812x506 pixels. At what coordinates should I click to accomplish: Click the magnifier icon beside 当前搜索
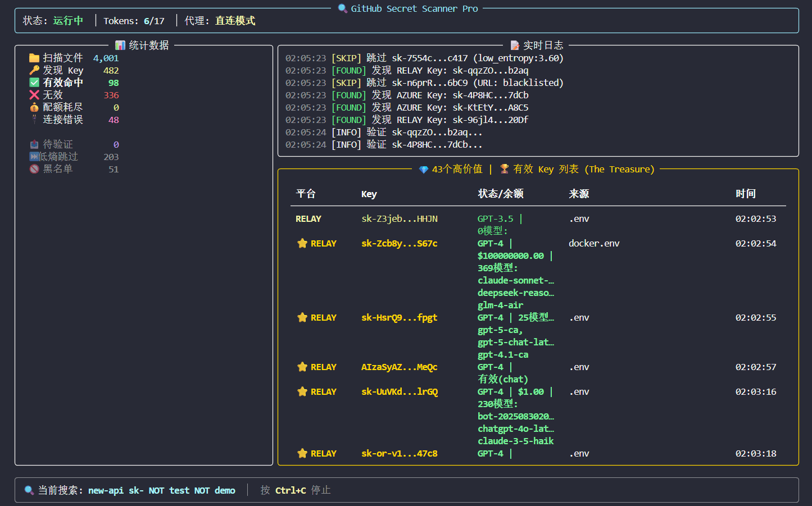pyautogui.click(x=29, y=490)
